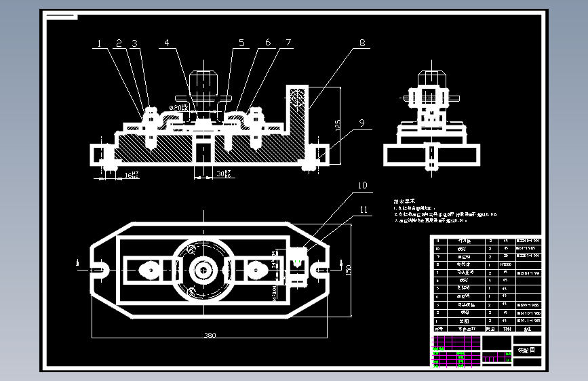Viewport: 588px width, 381px height.
Task: Click balloon number 1 in front view
Action: tap(99, 43)
